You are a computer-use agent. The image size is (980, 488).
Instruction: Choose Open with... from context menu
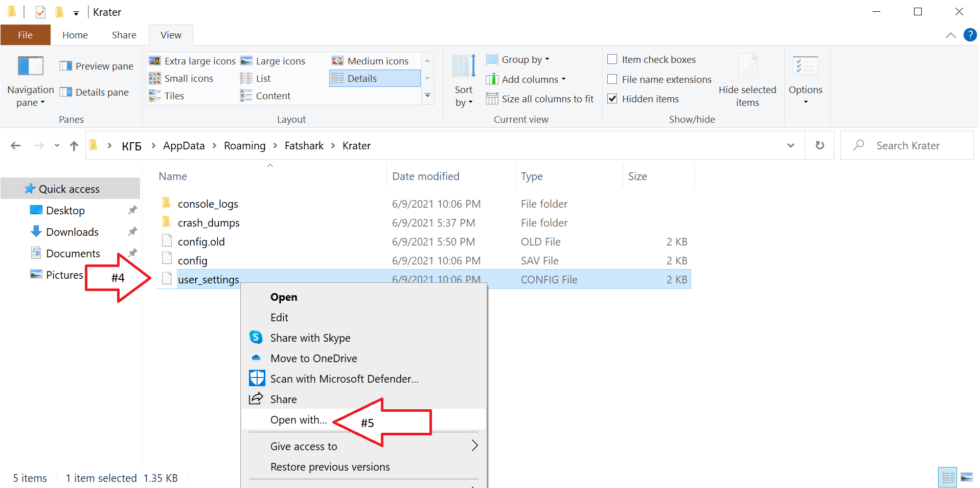(x=299, y=420)
